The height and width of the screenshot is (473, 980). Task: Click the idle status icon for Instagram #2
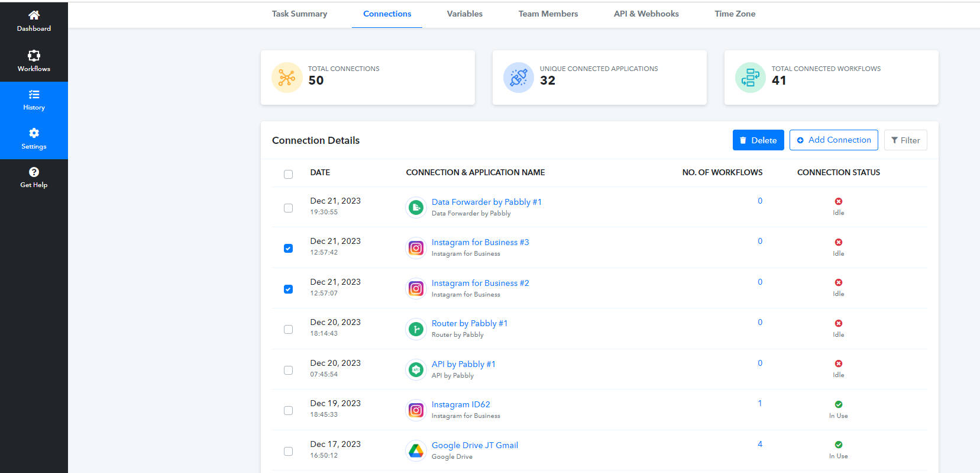coord(839,282)
